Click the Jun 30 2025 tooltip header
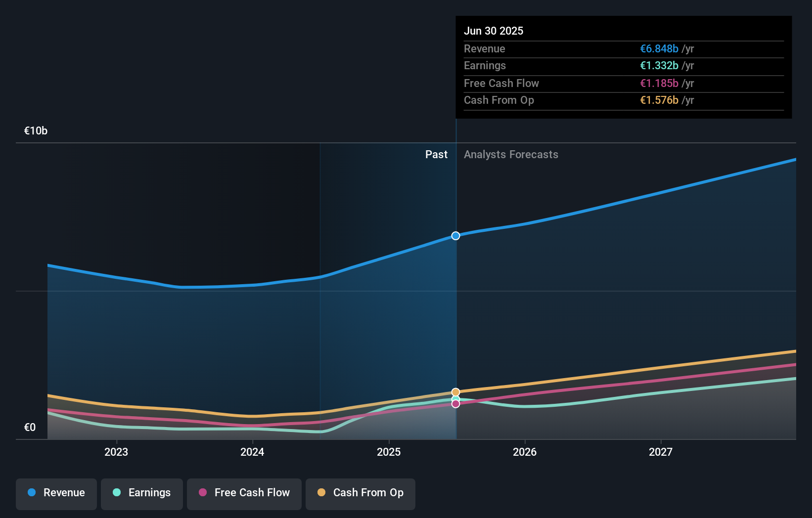 494,31
